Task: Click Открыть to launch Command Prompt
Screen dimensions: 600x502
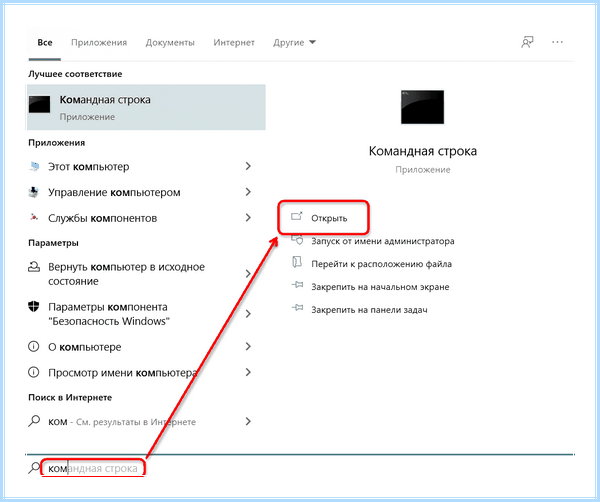Action: [329, 218]
